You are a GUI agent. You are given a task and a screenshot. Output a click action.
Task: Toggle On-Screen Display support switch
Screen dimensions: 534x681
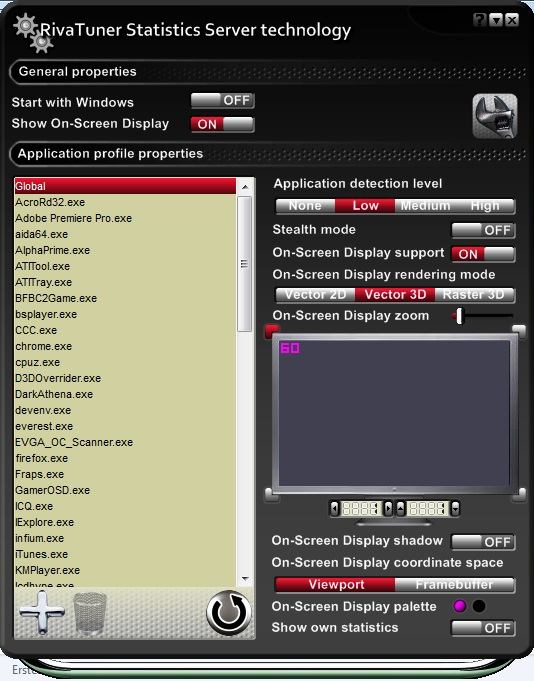483,254
